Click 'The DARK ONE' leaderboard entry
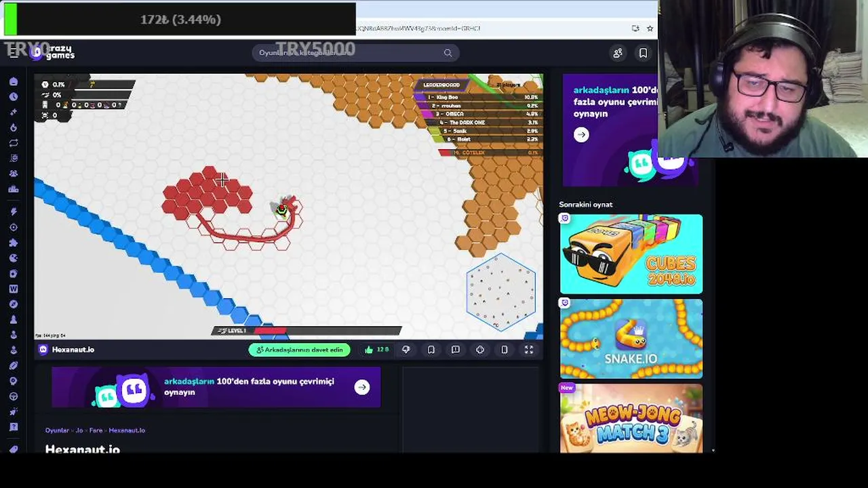Screen dimensions: 868x488 (485, 123)
